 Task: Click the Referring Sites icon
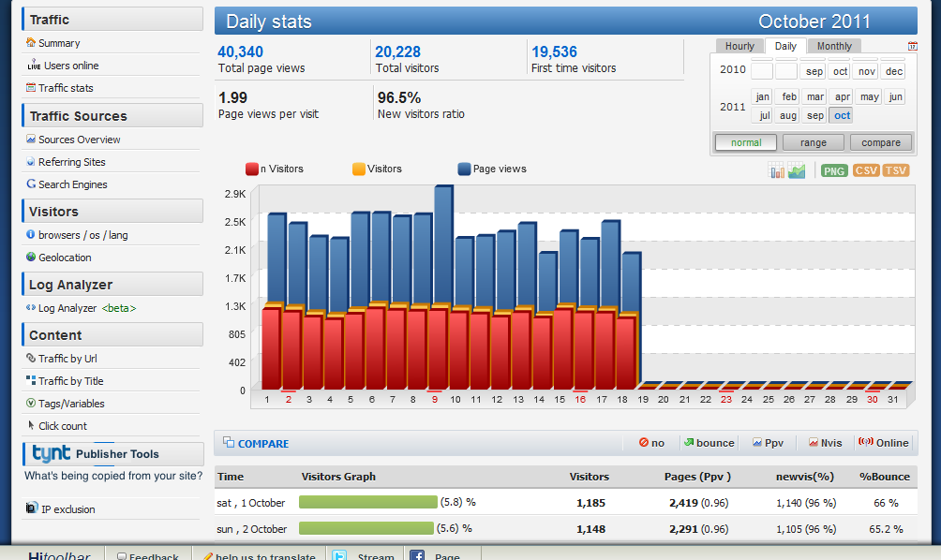point(31,161)
